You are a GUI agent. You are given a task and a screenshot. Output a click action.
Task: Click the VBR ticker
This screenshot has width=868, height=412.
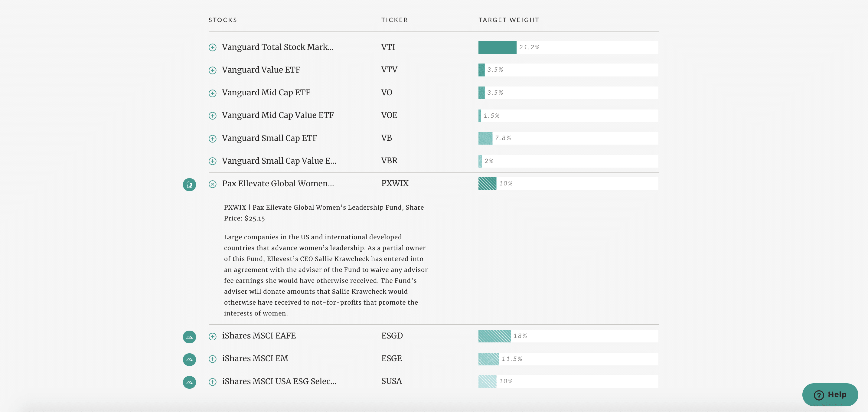tap(389, 161)
